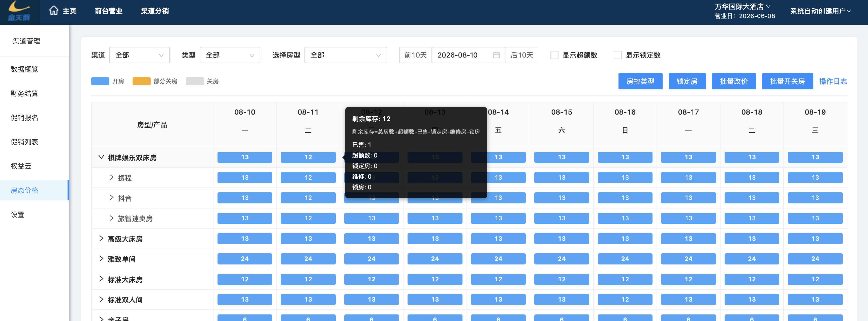Click the 后10天 button

(522, 55)
